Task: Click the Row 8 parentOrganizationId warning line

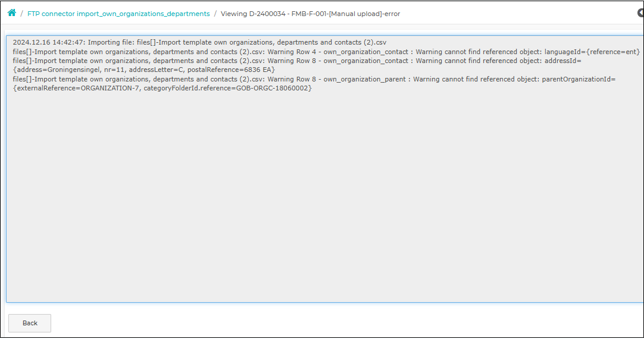Action: [x=314, y=79]
